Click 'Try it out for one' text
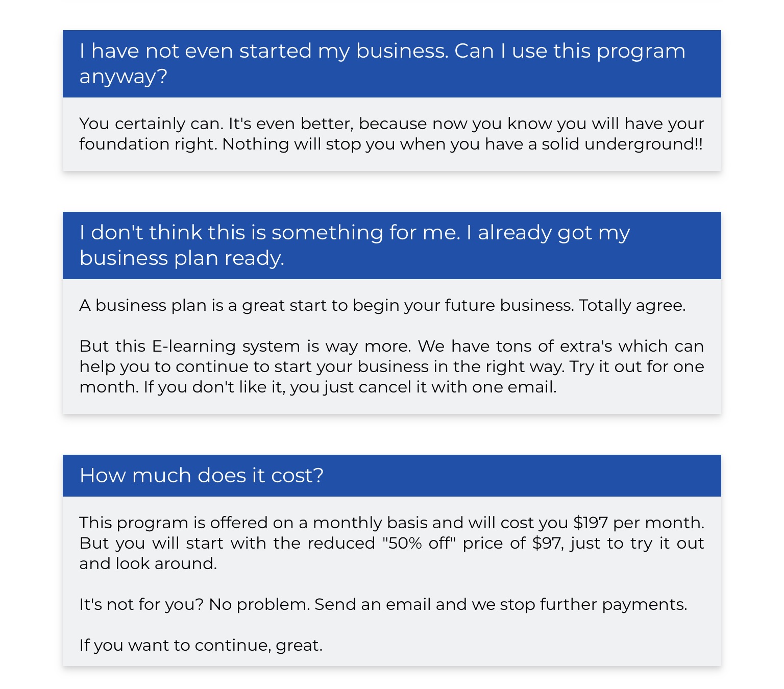 (637, 366)
